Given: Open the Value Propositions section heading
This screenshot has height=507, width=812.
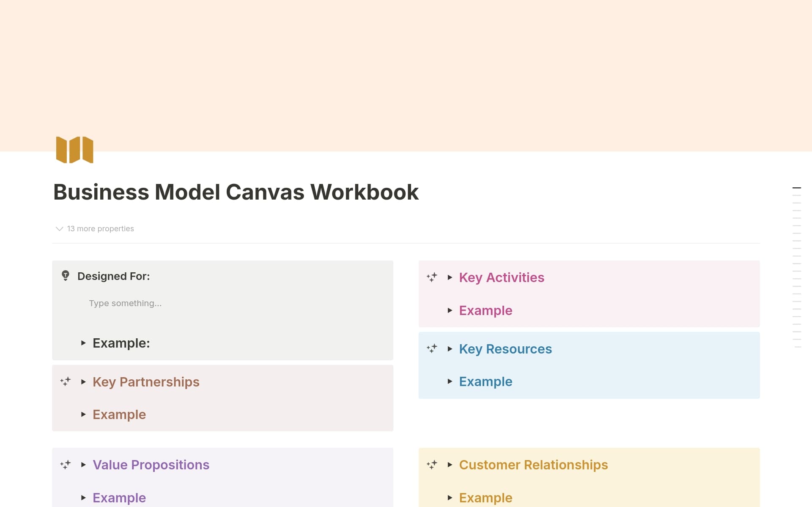Looking at the screenshot, I should (151, 465).
